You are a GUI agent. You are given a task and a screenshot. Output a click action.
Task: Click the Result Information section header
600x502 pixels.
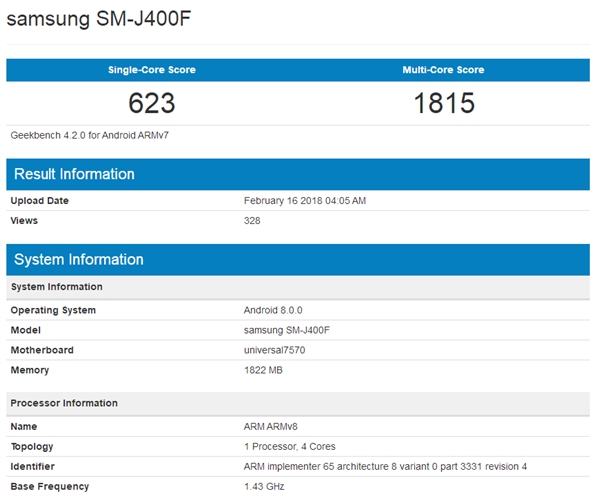[74, 174]
